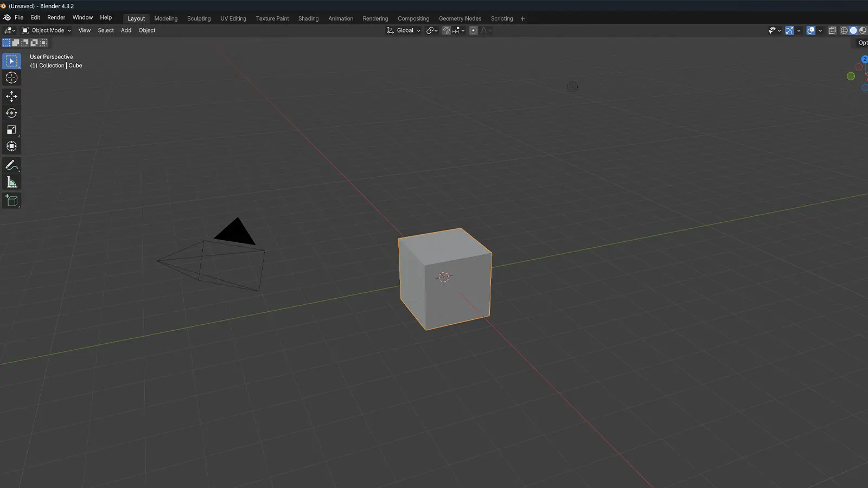This screenshot has height=488, width=868.
Task: Add a new workspace with plus button
Action: point(523,19)
